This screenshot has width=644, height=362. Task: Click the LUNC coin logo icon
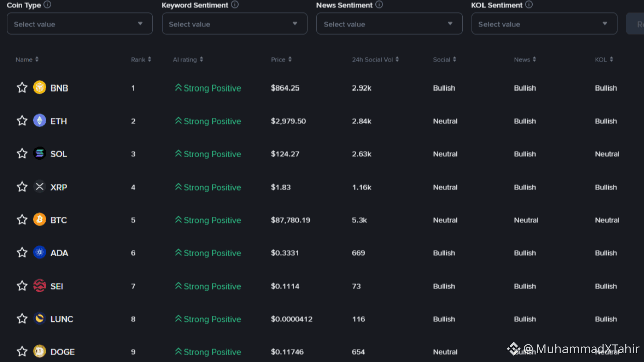coord(40,319)
